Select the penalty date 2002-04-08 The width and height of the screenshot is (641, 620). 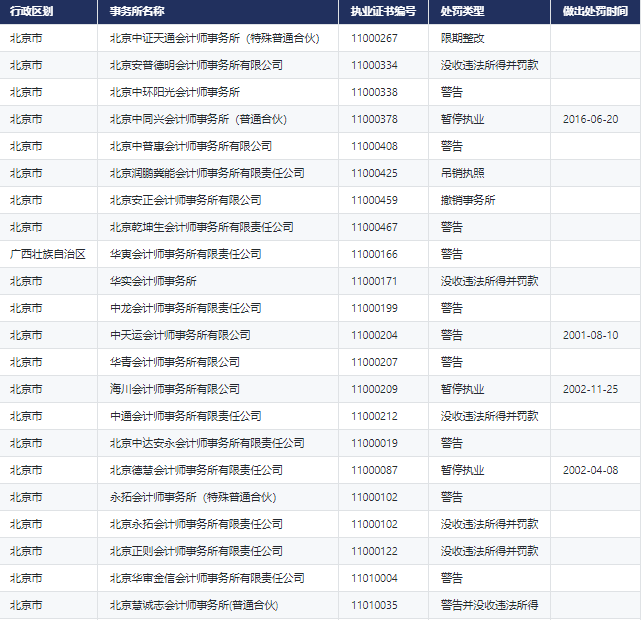click(x=590, y=470)
